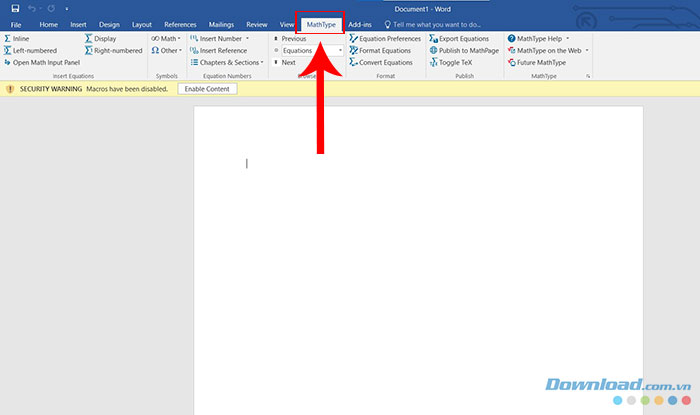Click Export Equations
This screenshot has height=415, width=700.
463,38
